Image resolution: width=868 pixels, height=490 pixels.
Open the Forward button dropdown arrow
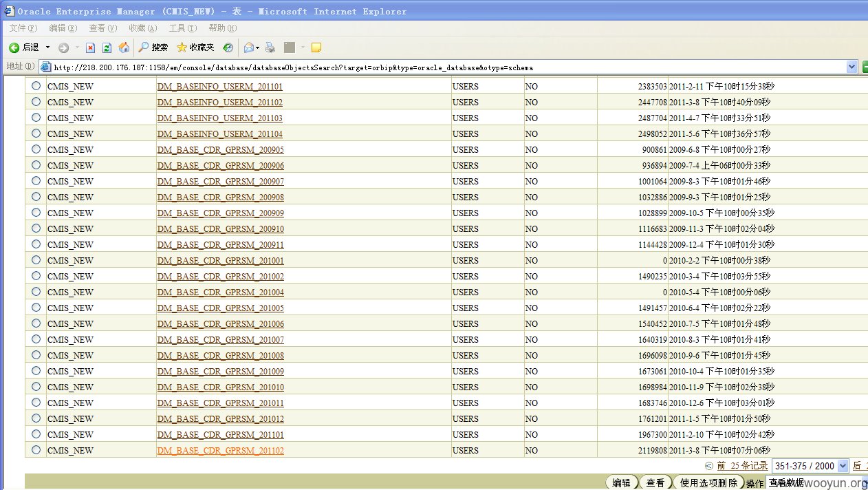tap(76, 47)
